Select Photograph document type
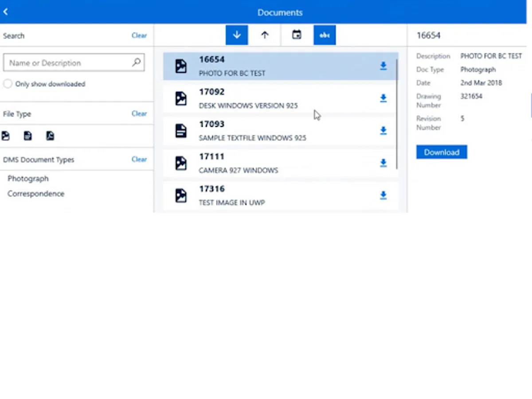 click(28, 179)
